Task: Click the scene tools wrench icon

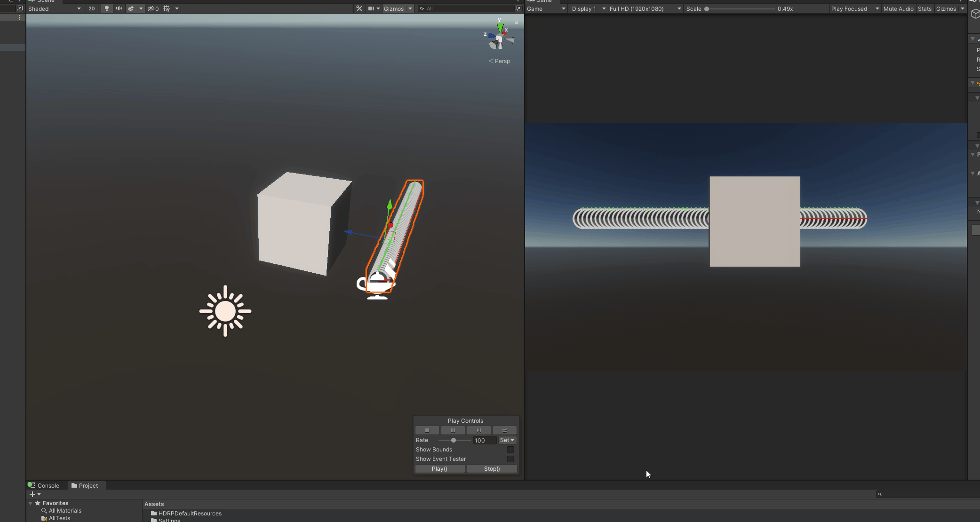Action: point(359,8)
